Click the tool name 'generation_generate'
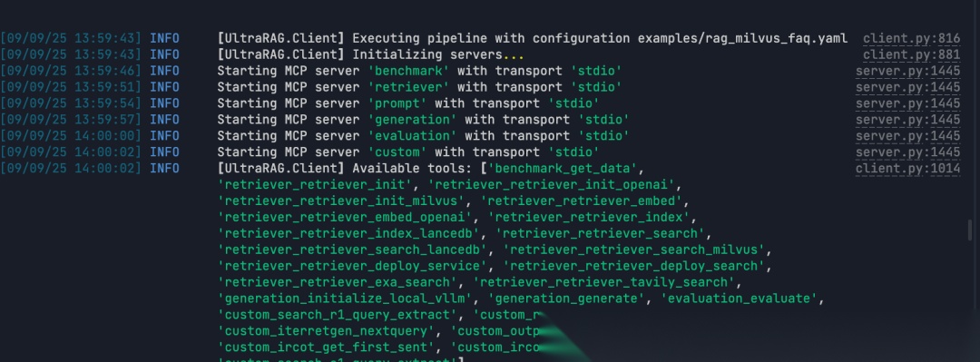This screenshot has width=980, height=362. (566, 298)
